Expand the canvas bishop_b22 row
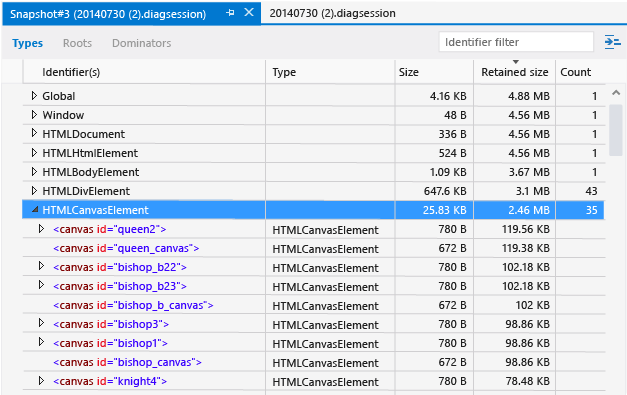The height and width of the screenshot is (395, 627). 41,265
